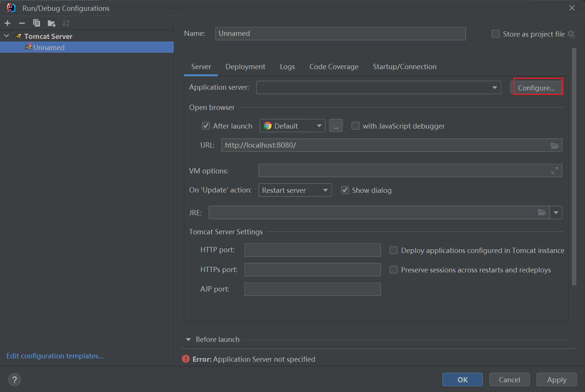Enable Store as project file checkbox

[496, 34]
